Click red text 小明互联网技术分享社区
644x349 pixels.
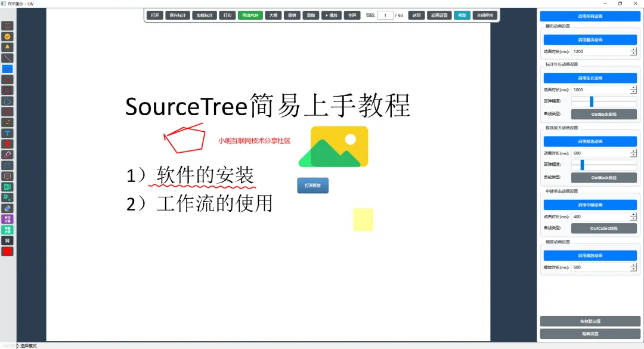pos(254,141)
